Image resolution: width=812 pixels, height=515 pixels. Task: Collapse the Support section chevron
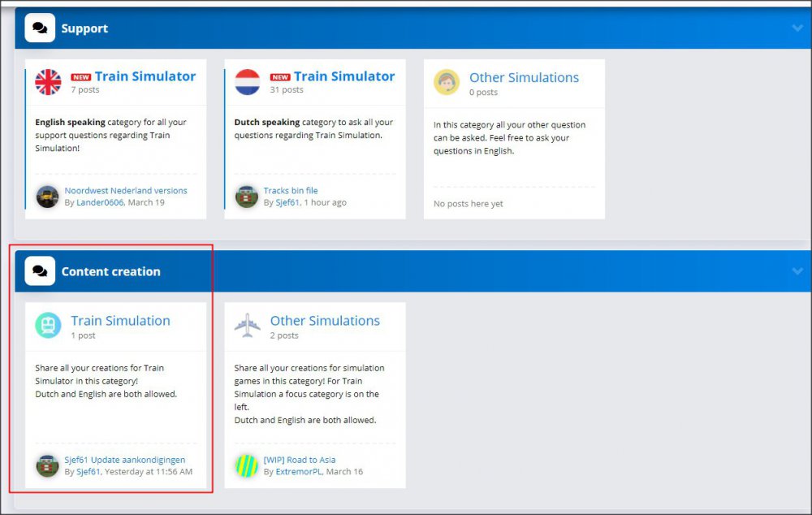797,28
